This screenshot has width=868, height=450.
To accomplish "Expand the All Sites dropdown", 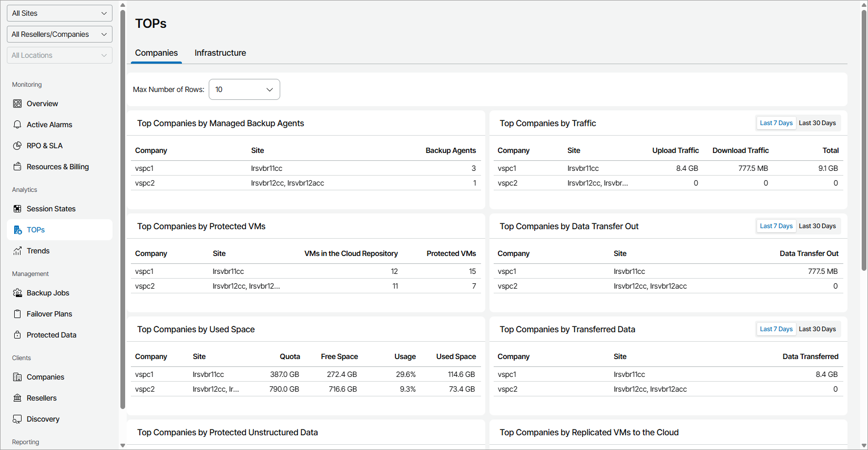I will [59, 13].
